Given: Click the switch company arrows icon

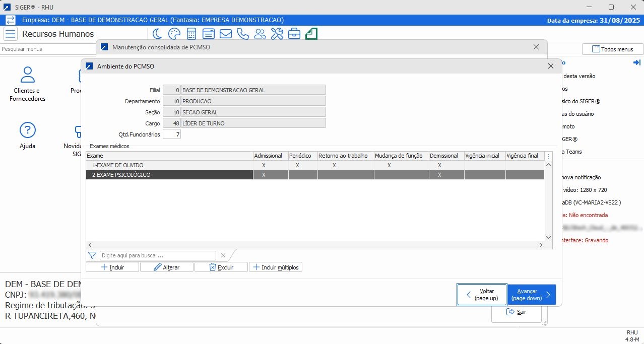Looking at the screenshot, I should [x=11, y=20].
